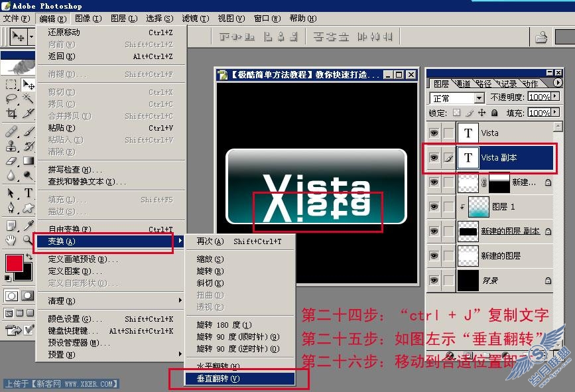This screenshot has width=575, height=392.
Task: Click the 不透明度 100% value field
Action: point(539,96)
